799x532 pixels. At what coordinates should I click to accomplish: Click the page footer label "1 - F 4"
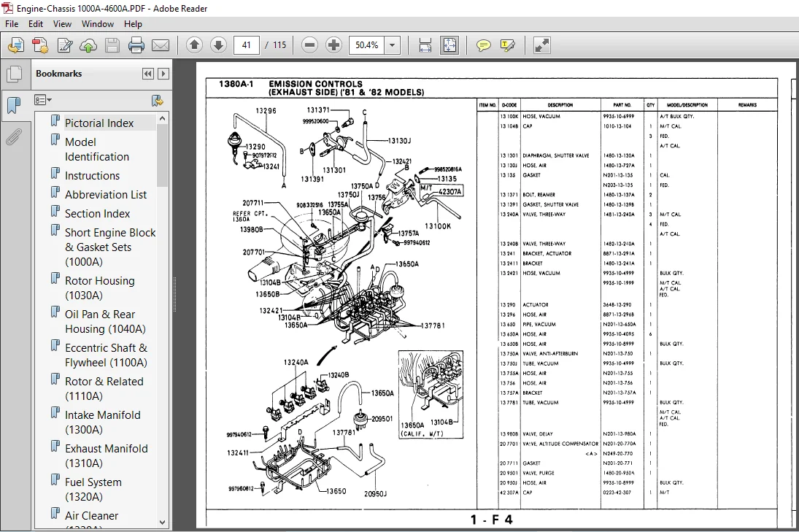click(x=491, y=520)
